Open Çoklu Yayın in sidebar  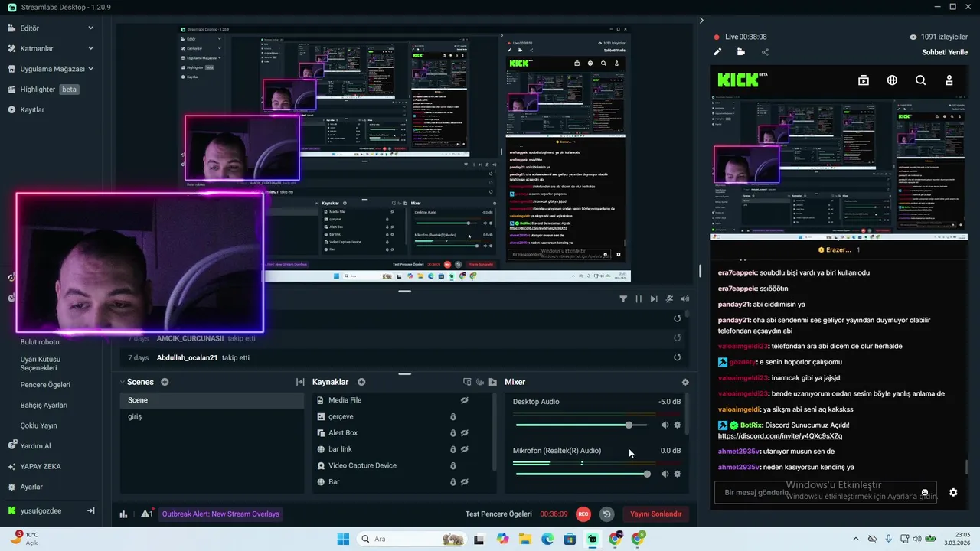click(x=38, y=425)
